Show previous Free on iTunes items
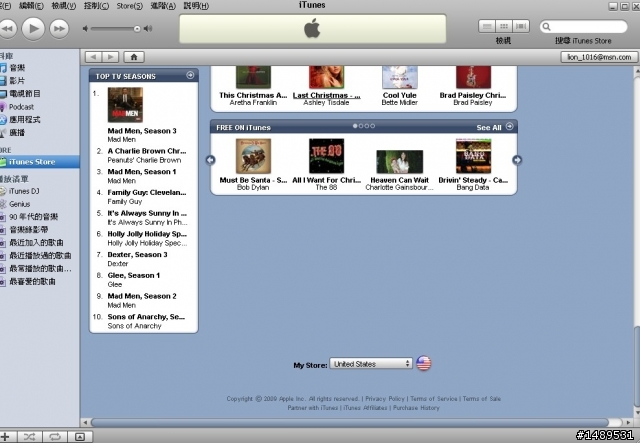 click(210, 160)
